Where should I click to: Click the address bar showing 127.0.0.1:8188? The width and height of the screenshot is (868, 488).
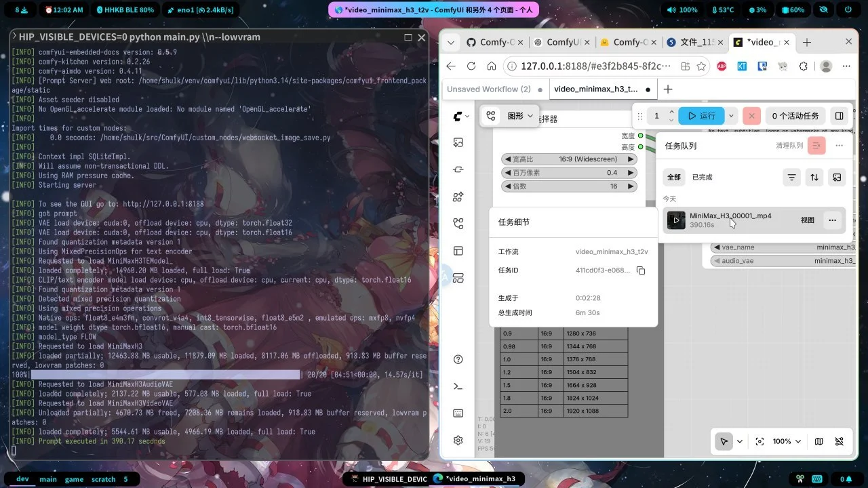pyautogui.click(x=596, y=66)
